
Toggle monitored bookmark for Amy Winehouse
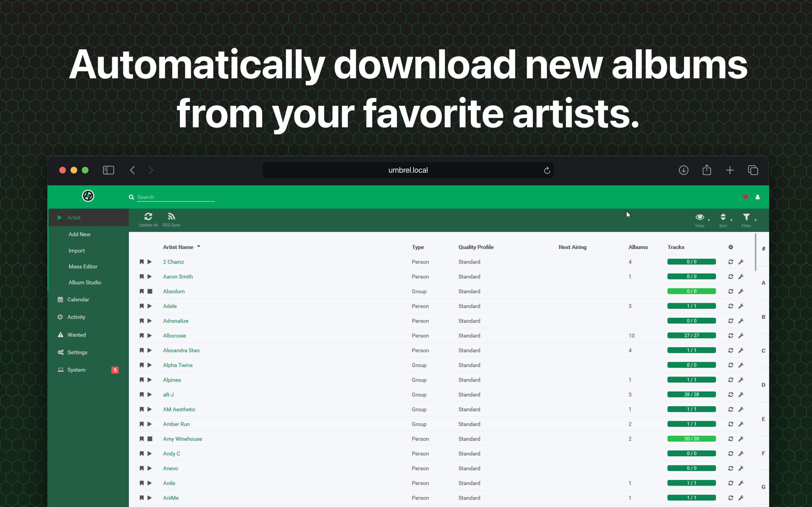[141, 438]
